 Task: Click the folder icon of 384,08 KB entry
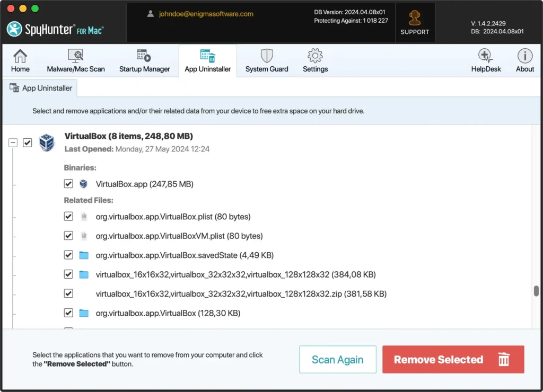(84, 275)
